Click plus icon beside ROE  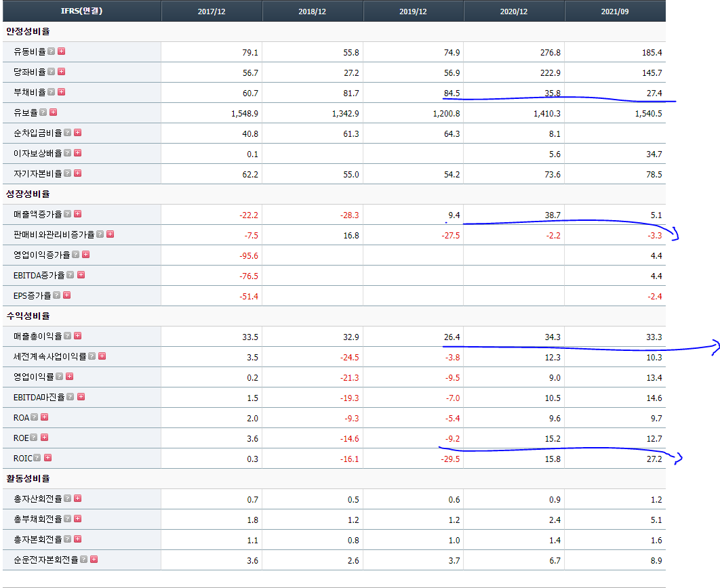coord(45,437)
